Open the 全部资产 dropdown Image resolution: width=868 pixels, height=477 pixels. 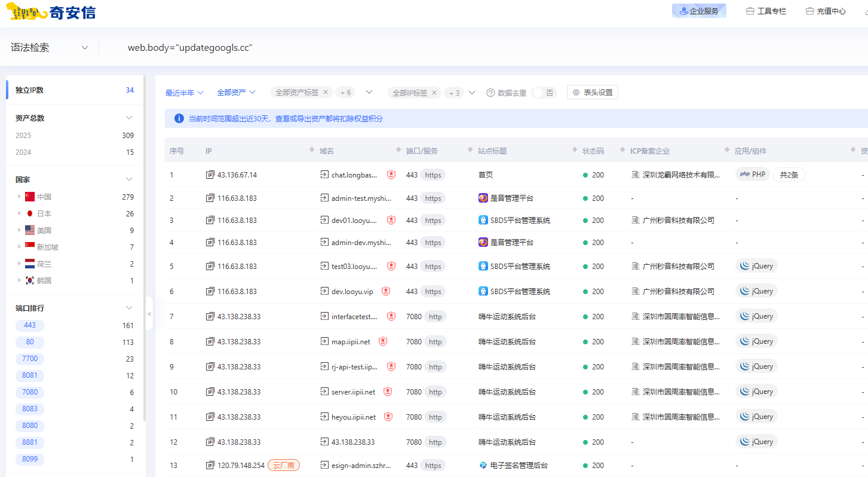(236, 93)
